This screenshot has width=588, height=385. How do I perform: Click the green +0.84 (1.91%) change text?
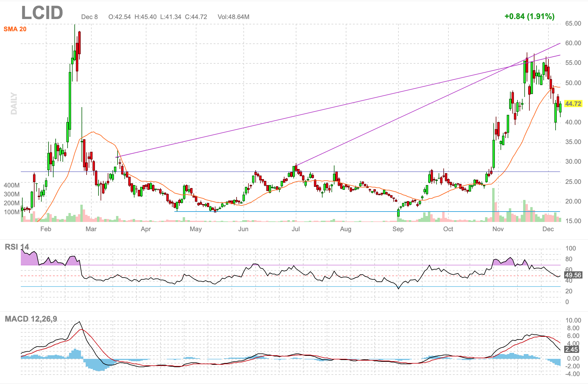pyautogui.click(x=529, y=16)
